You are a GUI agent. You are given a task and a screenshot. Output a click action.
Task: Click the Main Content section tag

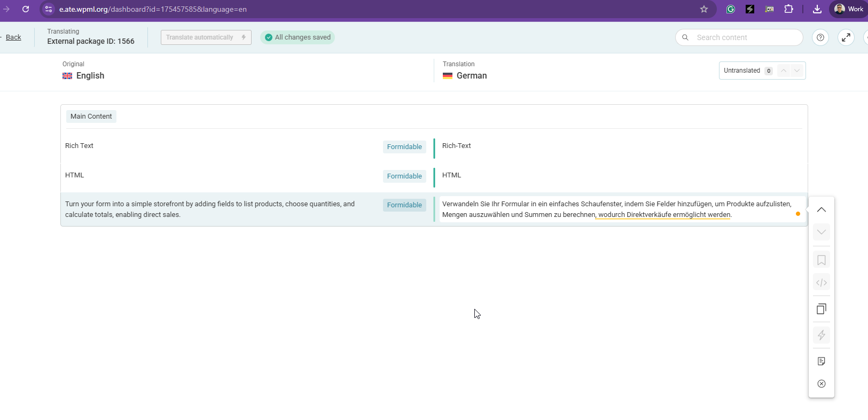point(91,116)
